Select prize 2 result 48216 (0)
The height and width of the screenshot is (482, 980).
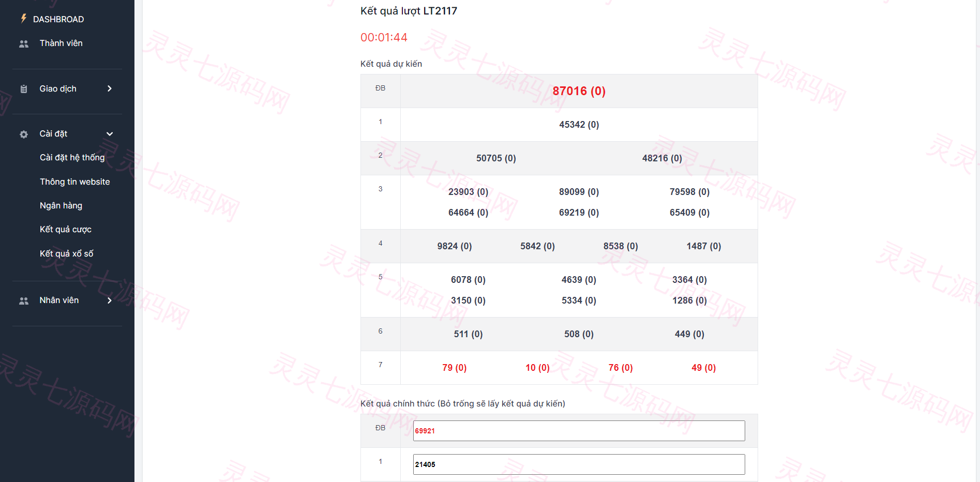(x=662, y=158)
